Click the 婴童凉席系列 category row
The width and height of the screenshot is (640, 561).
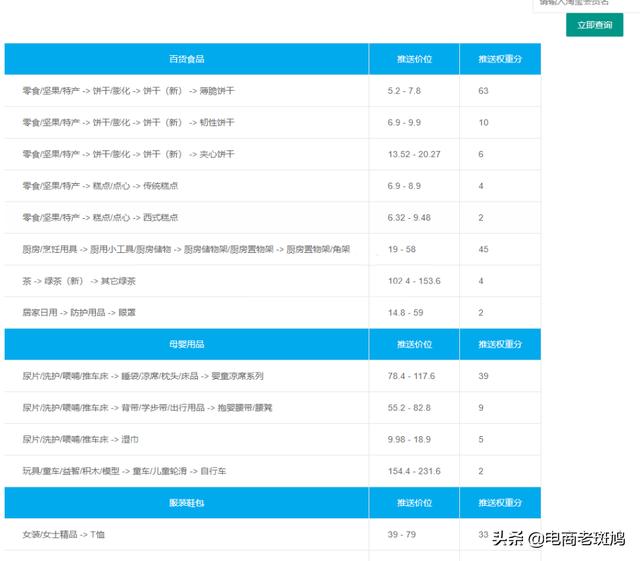273,376
